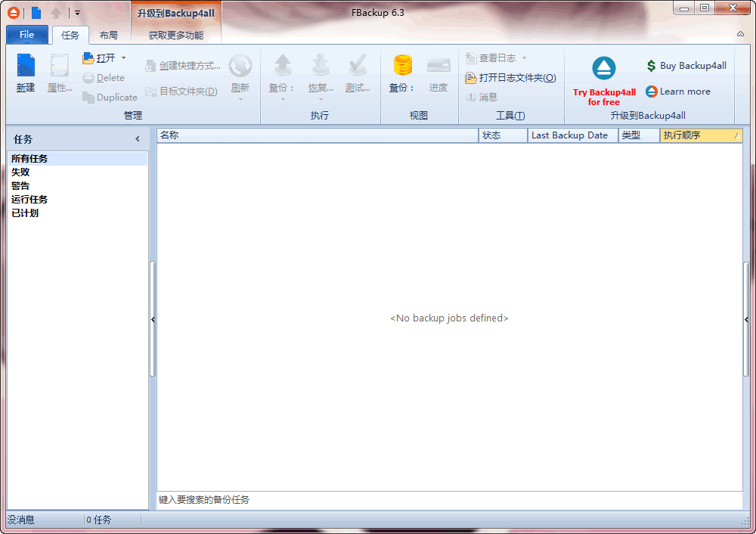Collapse the ribbon with the top-right arrow
The height and width of the screenshot is (534, 756).
740,35
